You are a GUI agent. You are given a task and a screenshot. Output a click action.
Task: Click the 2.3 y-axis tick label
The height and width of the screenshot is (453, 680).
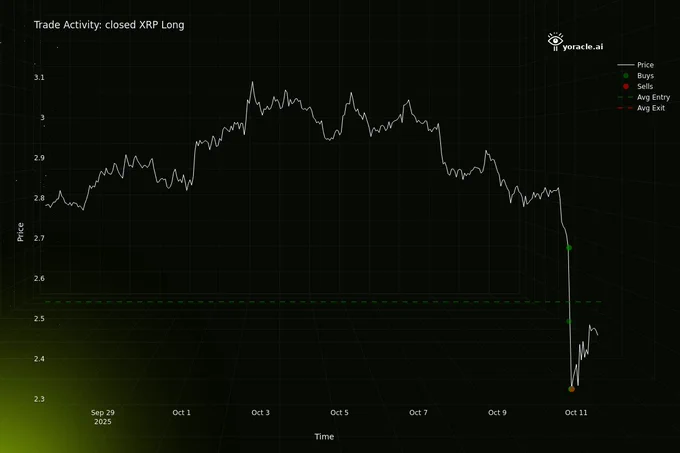[39, 399]
